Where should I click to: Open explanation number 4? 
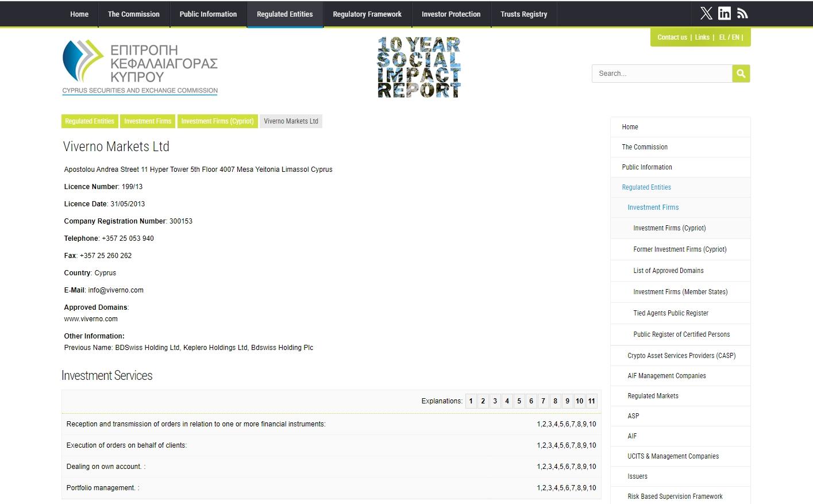point(507,401)
